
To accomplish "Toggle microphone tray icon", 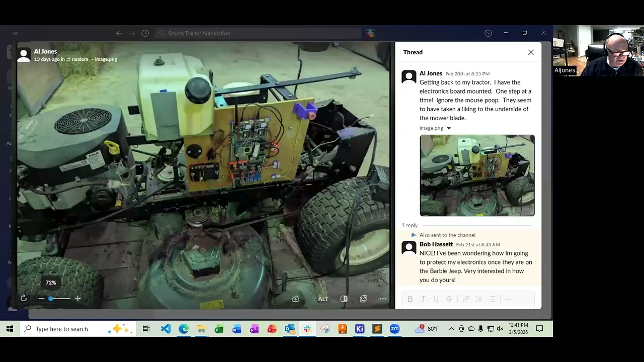I will 480,329.
